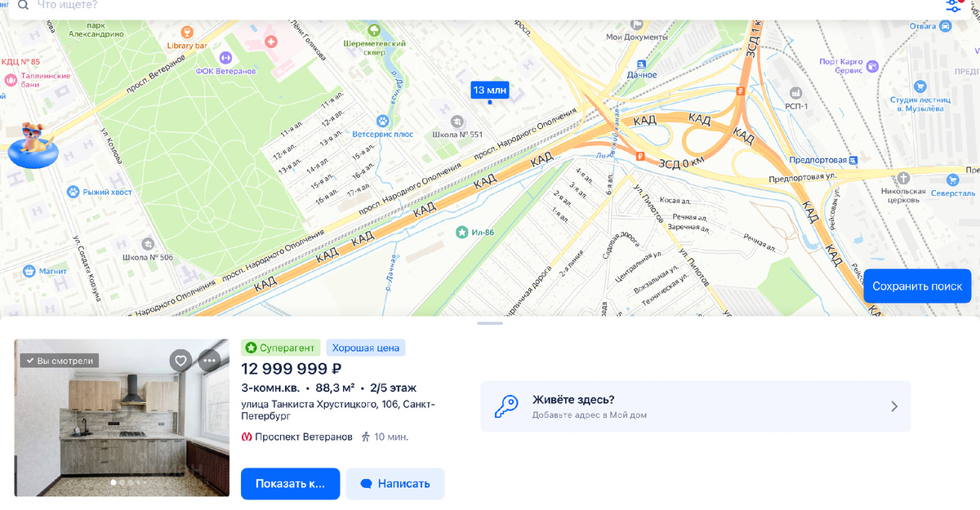The image size is (980, 510).
Task: Select the Магнит shopping cart map icon
Action: coord(29,270)
